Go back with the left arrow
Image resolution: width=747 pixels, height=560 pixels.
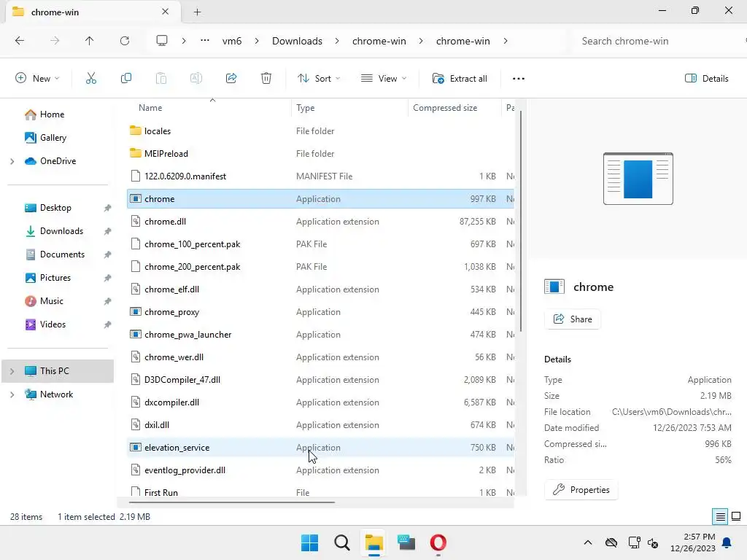pyautogui.click(x=20, y=41)
